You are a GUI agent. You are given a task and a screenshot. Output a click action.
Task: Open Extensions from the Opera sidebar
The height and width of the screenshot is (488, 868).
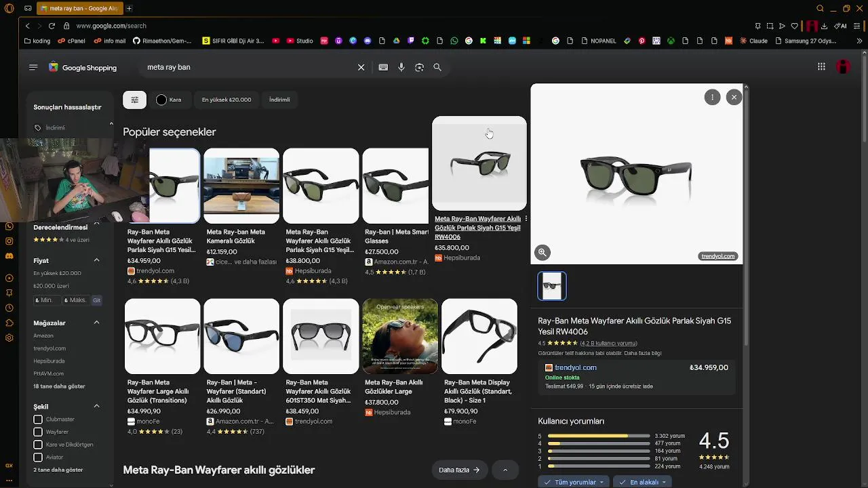[9, 323]
